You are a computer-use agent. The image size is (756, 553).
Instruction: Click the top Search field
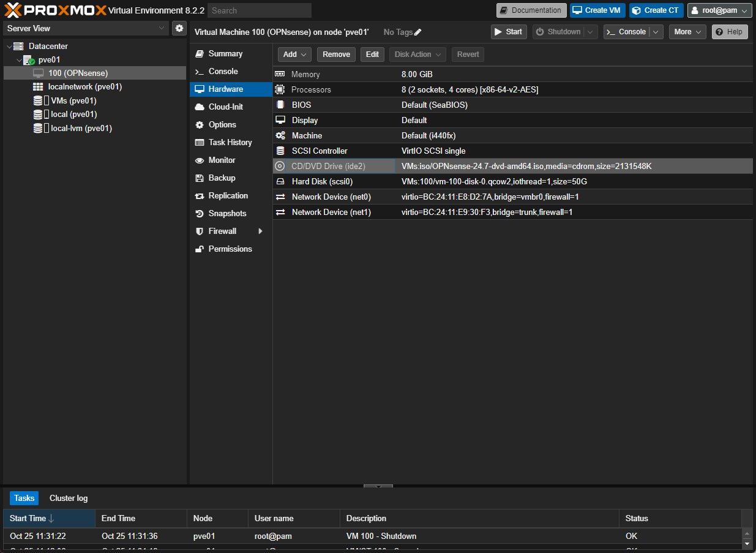(259, 10)
